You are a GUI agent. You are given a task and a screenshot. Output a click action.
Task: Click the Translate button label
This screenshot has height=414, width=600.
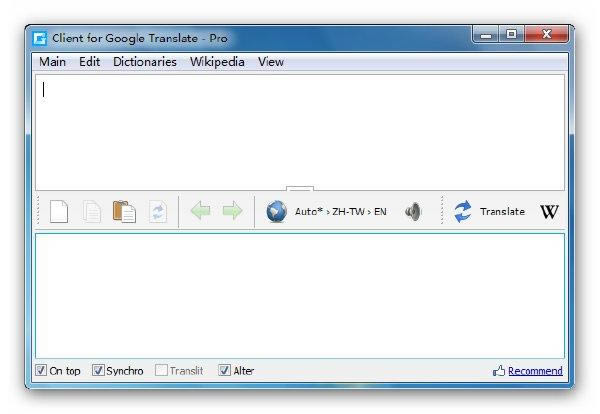coord(502,212)
